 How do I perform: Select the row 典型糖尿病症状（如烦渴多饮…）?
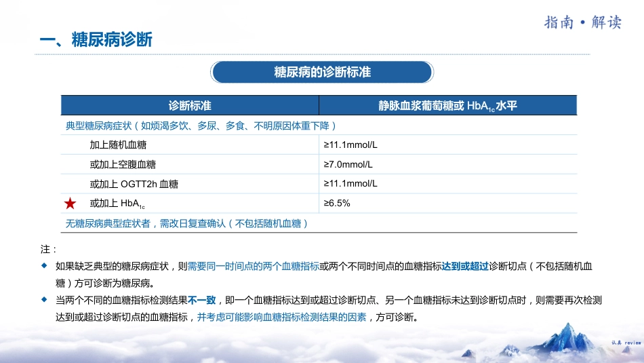pos(319,126)
